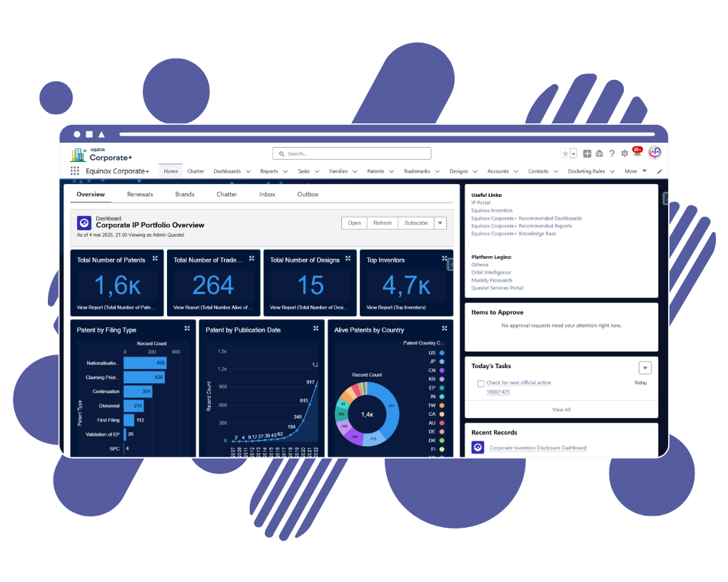This screenshot has width=728, height=582.
Task: Switch to the Inbox tab
Action: pyautogui.click(x=267, y=195)
